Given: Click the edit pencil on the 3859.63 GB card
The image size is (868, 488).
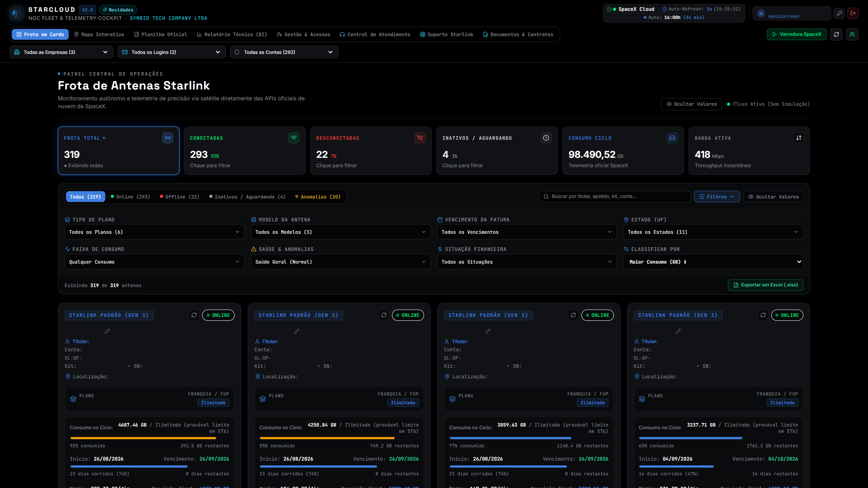Looking at the screenshot, I should coord(488,331).
